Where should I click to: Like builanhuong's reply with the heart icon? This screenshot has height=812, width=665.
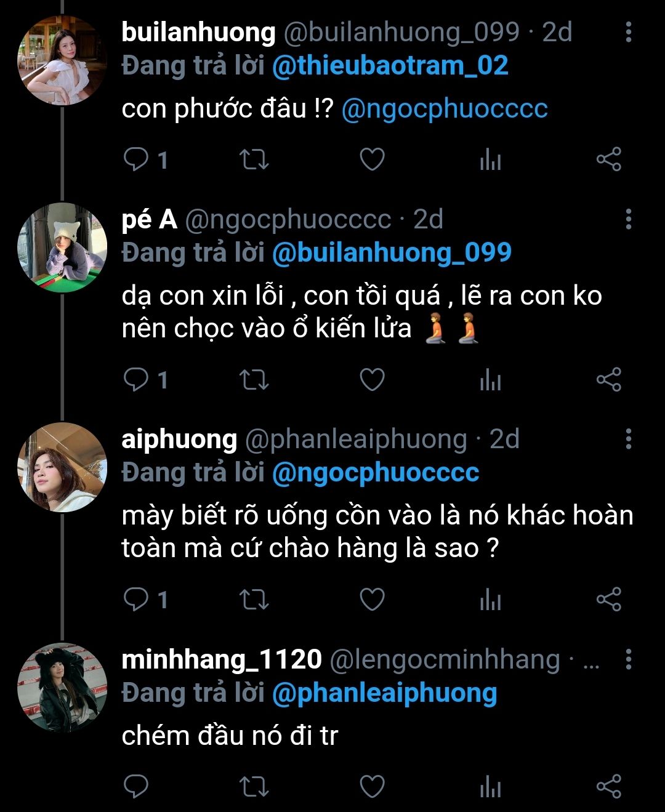tap(372, 160)
